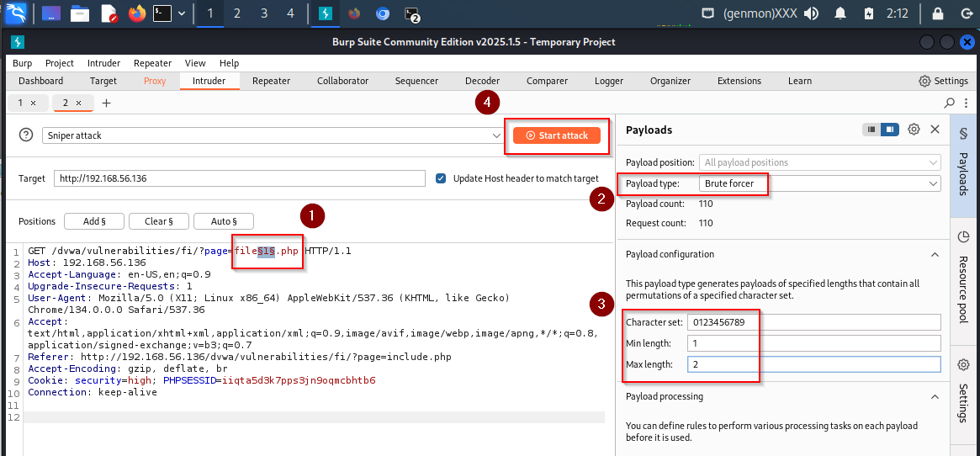This screenshot has width=980, height=456.
Task: Open the Sniper attack type dropdown
Action: point(273,135)
